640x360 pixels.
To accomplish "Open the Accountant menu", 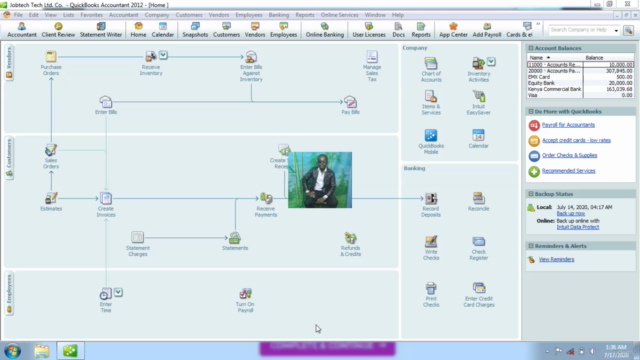I will pyautogui.click(x=123, y=15).
